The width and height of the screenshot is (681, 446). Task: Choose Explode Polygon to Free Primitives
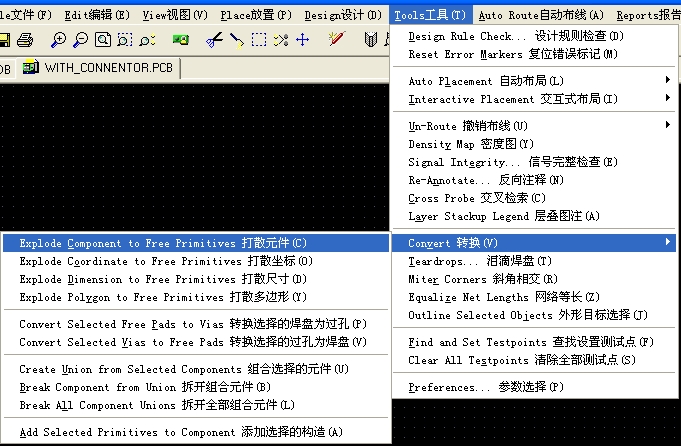coord(196,297)
